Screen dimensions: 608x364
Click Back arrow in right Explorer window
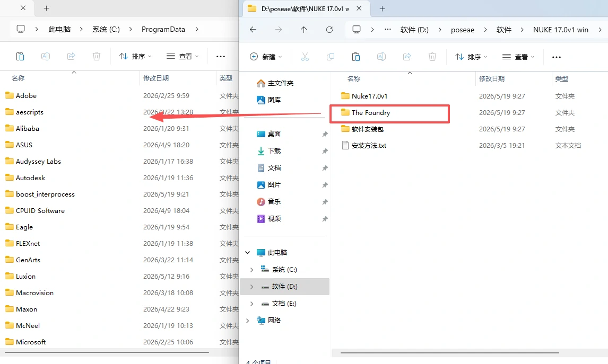(x=253, y=30)
